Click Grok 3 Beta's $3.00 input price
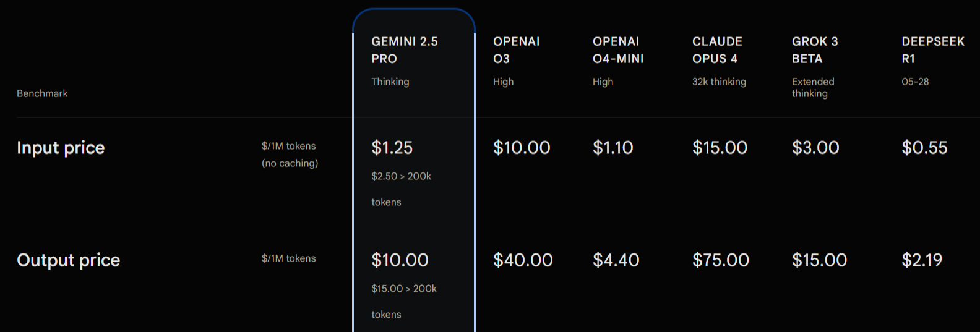This screenshot has height=332, width=980. coord(815,148)
